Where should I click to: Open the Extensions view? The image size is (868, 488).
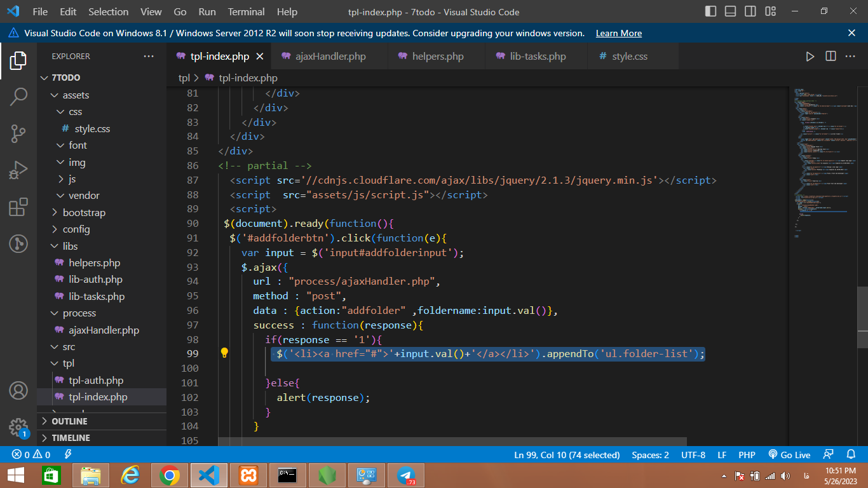point(18,207)
